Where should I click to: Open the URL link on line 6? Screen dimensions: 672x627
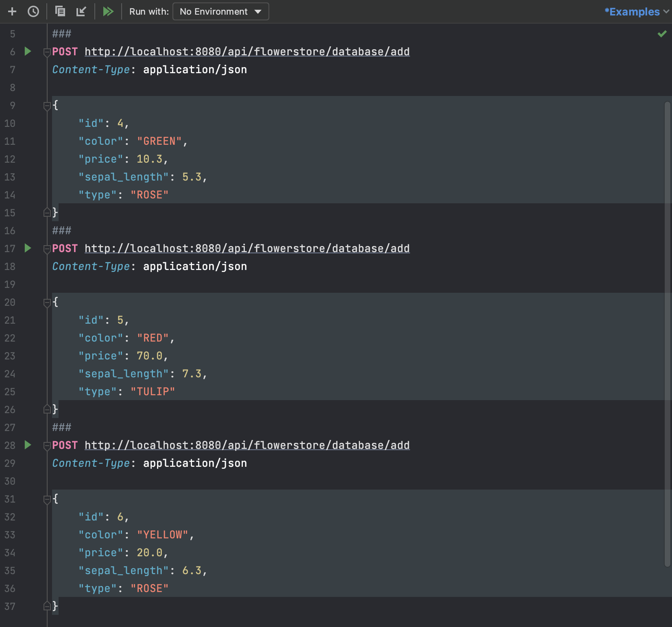[247, 52]
